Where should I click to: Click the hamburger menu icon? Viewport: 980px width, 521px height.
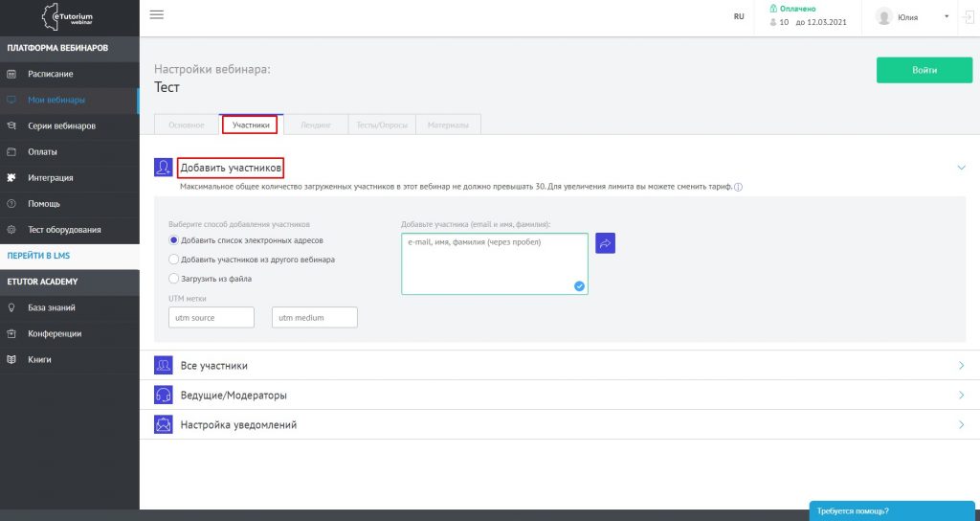point(157,14)
